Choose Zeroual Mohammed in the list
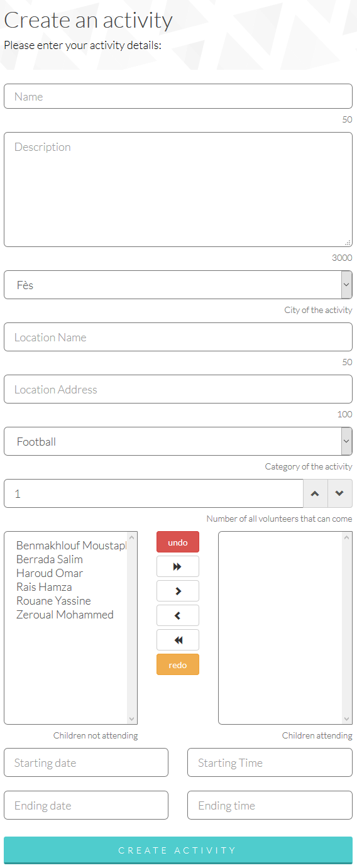The height and width of the screenshot is (868, 357). (65, 615)
